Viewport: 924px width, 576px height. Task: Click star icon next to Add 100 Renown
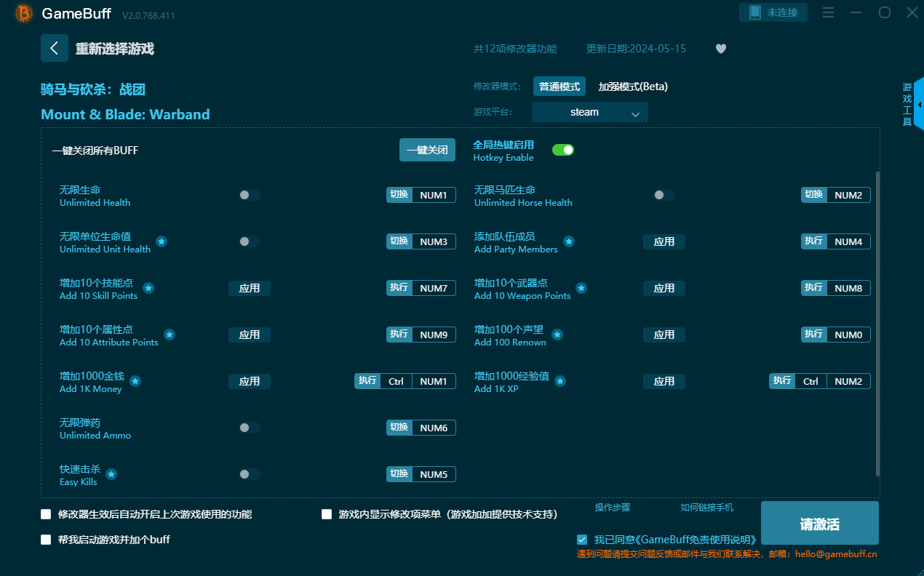(x=557, y=335)
